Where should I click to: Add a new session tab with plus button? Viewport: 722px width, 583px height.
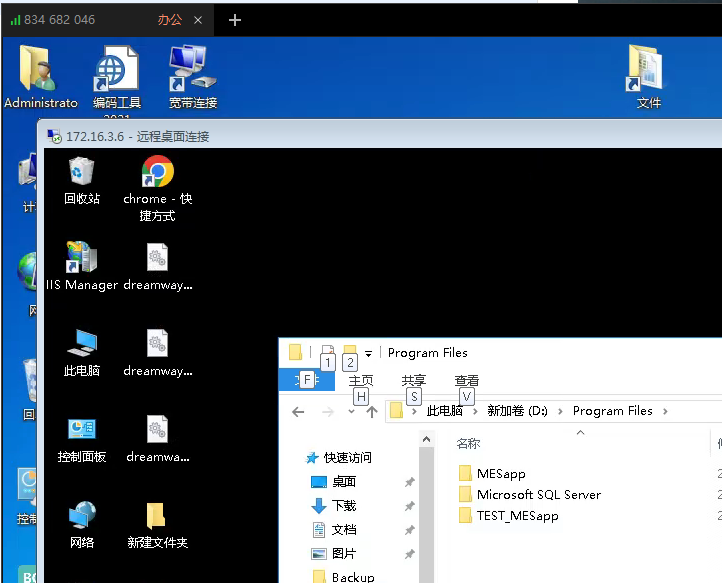235,20
